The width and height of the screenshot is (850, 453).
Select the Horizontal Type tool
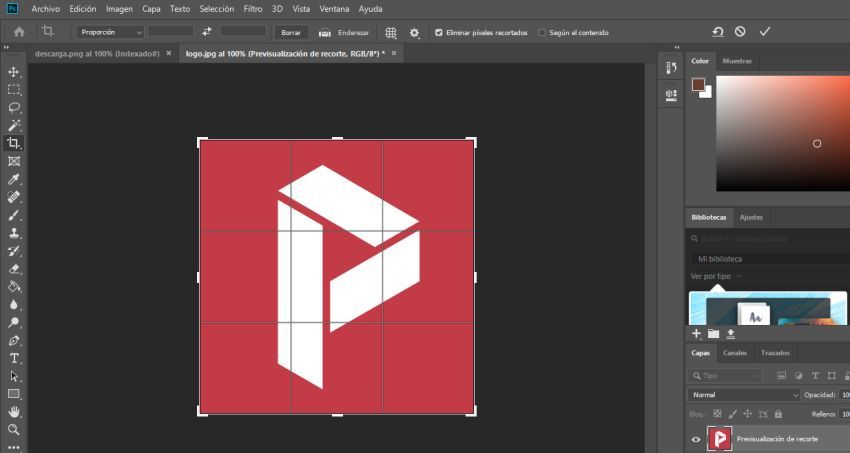coord(14,358)
